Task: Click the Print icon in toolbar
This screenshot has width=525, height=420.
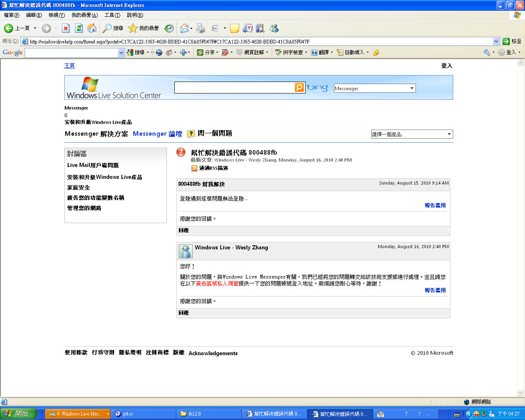Action: (201, 28)
